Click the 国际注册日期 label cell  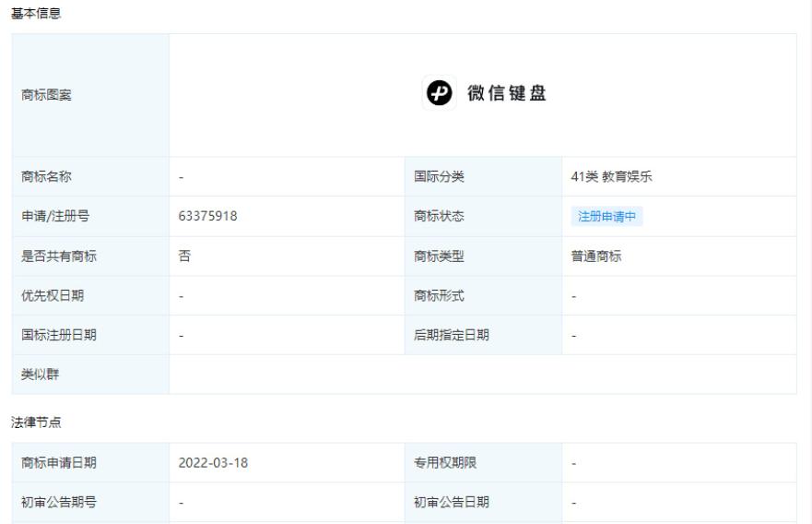click(90, 335)
